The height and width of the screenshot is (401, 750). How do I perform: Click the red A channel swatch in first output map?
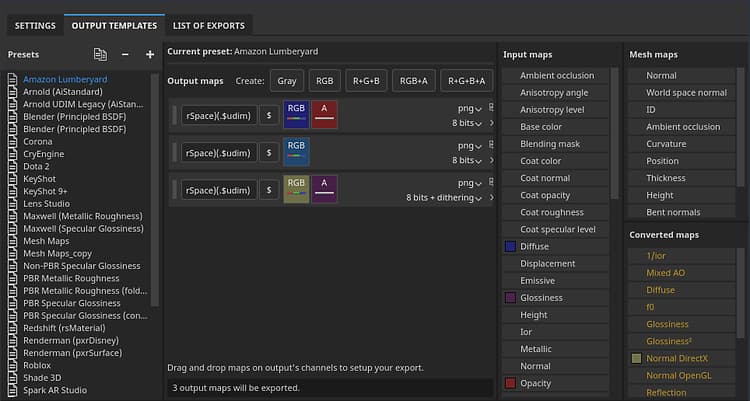click(x=325, y=115)
